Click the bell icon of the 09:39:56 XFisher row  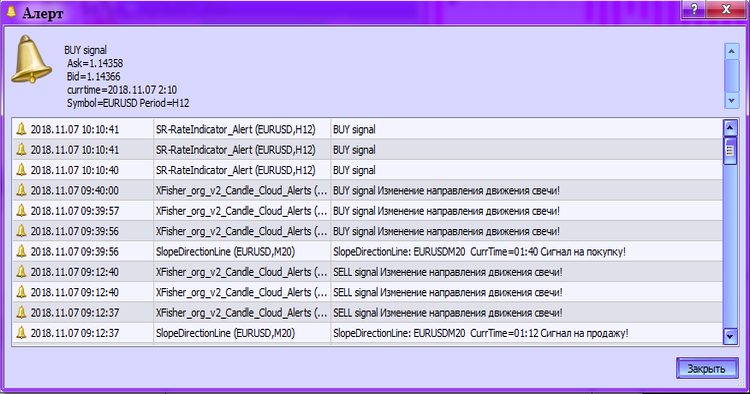(x=21, y=230)
